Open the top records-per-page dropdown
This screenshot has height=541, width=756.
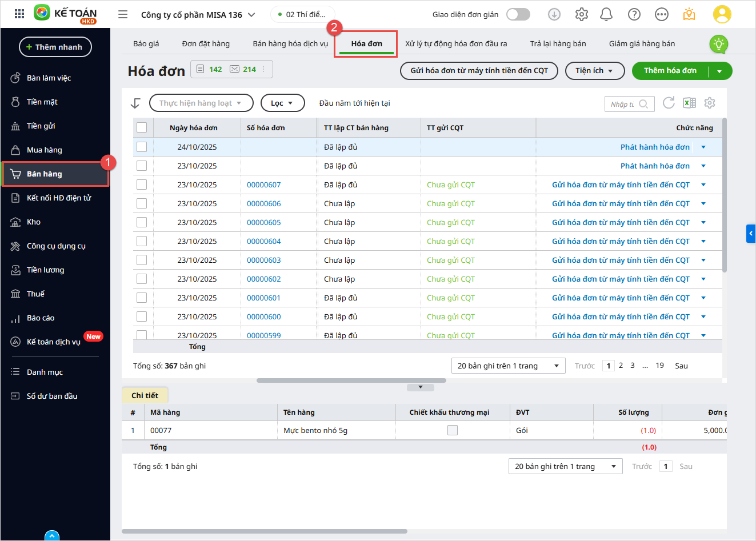point(508,366)
